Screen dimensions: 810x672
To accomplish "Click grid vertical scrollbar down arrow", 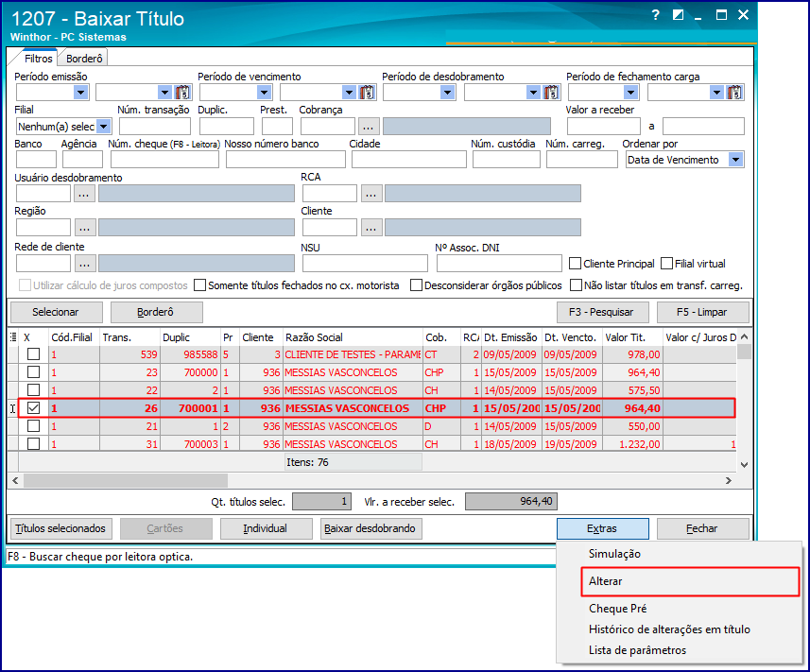I will click(744, 464).
